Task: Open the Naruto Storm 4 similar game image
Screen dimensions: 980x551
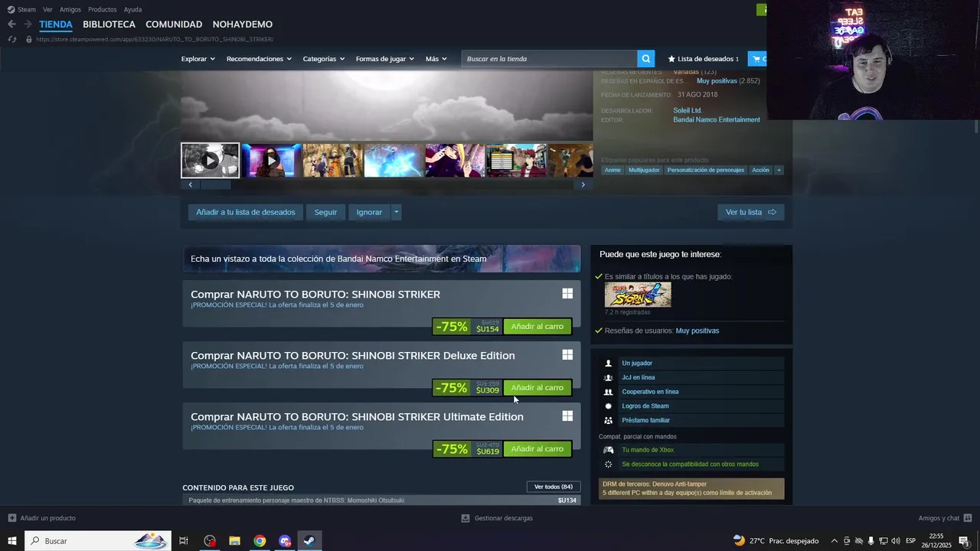Action: point(638,295)
